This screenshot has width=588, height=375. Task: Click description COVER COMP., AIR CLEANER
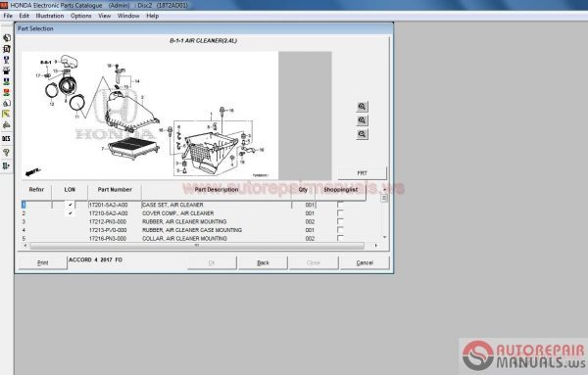click(178, 213)
